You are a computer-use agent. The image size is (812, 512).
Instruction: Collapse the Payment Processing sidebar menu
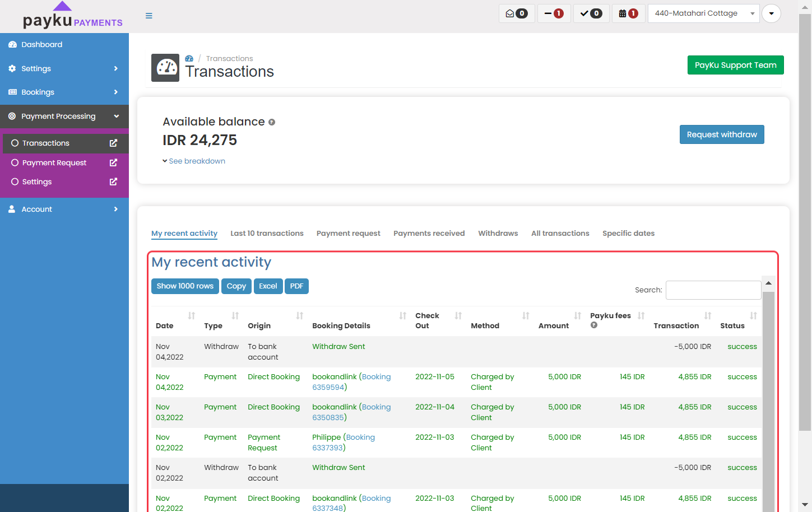(64, 117)
